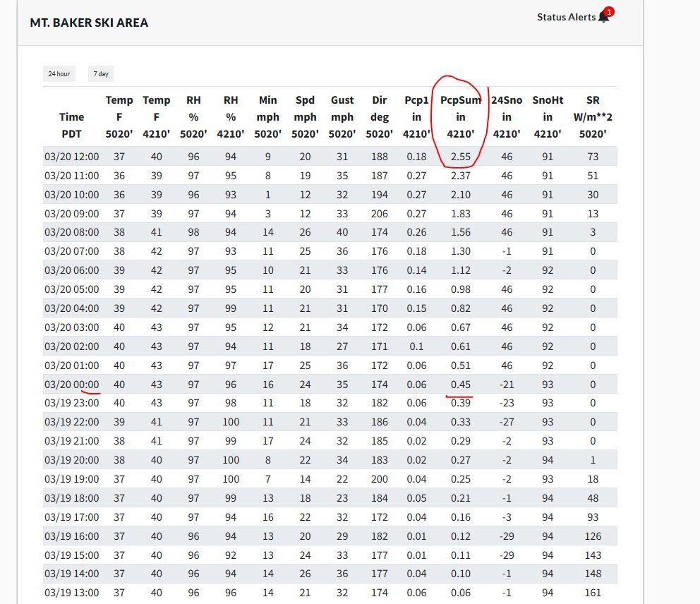Screen dimensions: 700x604
Task: Click the 24Sno value -27
Action: pos(507,422)
